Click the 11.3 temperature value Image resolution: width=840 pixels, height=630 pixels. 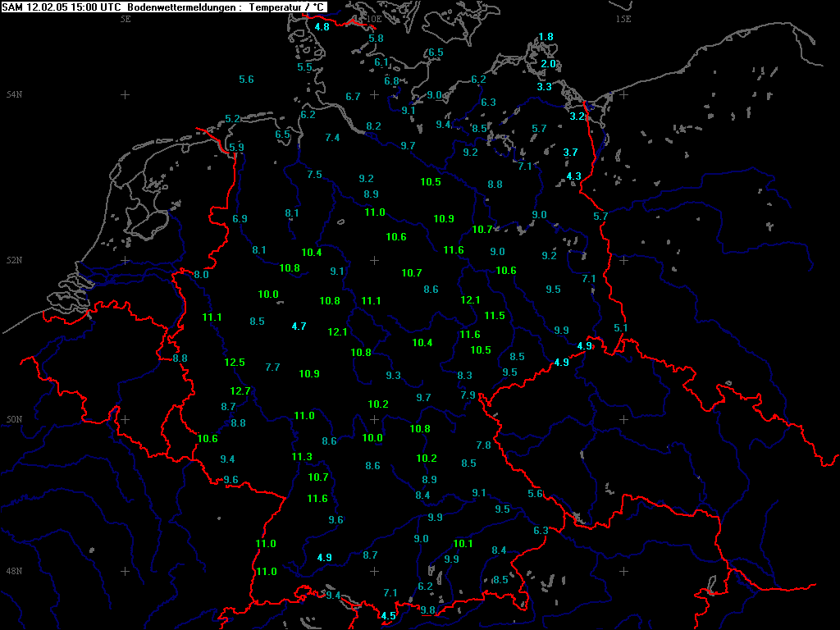[x=302, y=456]
